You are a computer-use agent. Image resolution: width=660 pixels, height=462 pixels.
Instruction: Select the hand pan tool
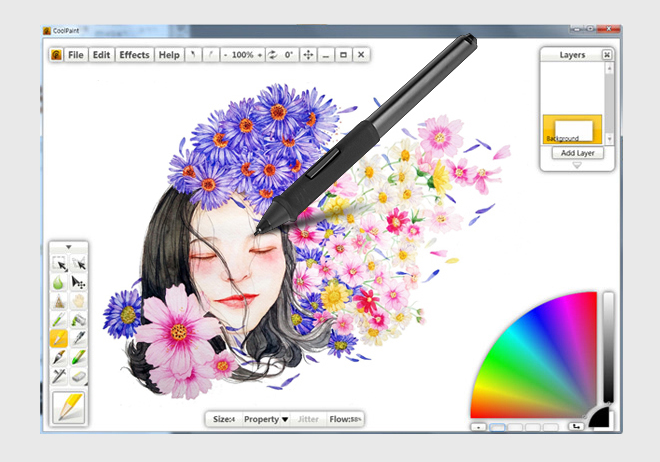pyautogui.click(x=78, y=301)
